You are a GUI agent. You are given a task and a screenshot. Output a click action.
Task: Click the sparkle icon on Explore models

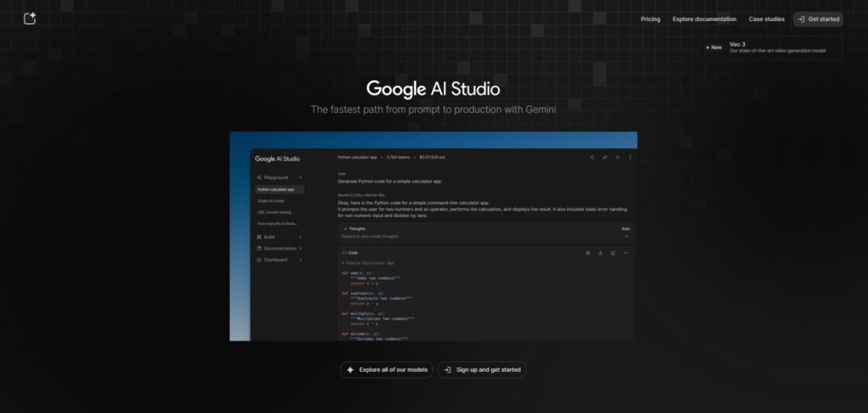click(x=350, y=370)
